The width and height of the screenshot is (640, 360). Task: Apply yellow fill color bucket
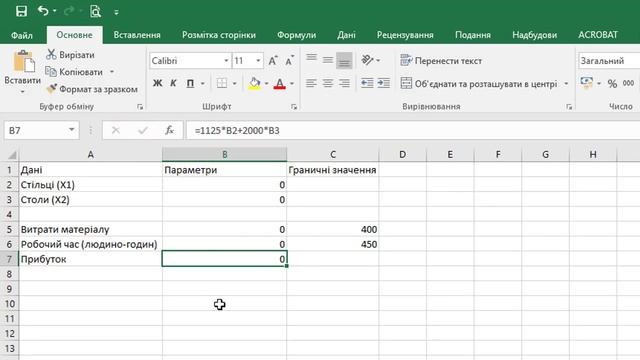255,83
